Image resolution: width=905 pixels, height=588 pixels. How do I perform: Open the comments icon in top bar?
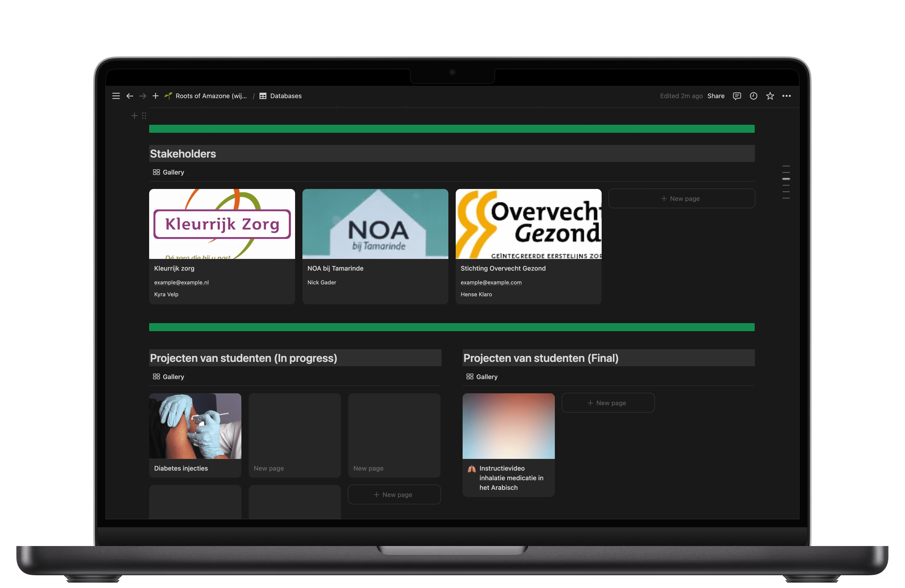point(737,96)
